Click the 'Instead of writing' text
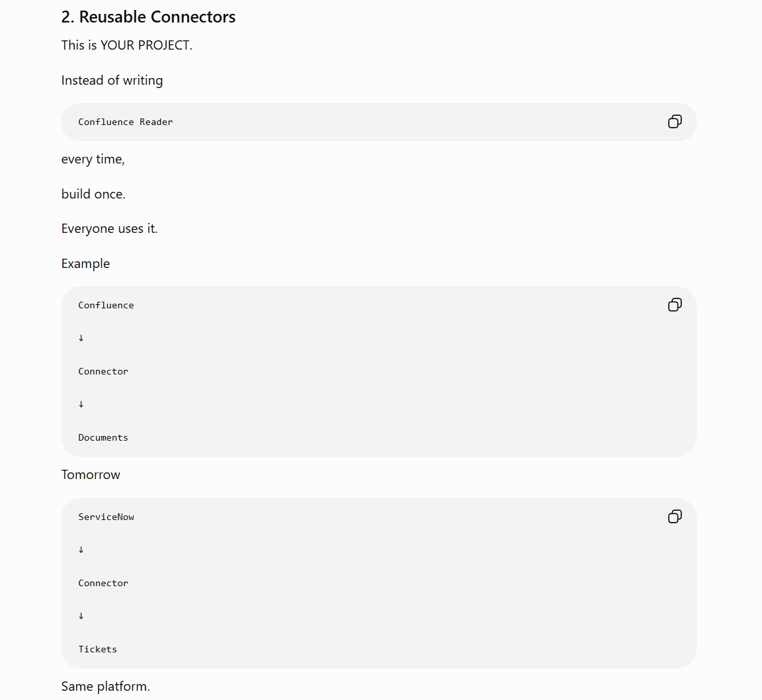 pyautogui.click(x=112, y=80)
